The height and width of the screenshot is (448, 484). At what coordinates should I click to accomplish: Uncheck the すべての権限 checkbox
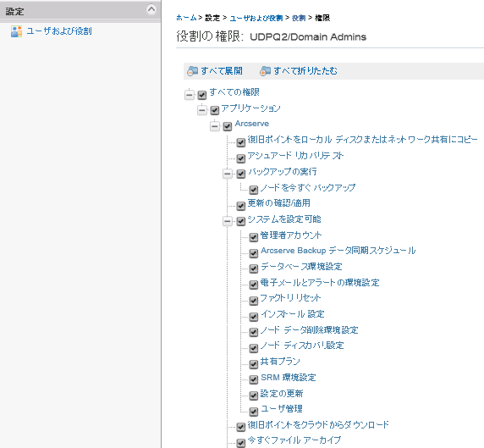[x=202, y=95]
